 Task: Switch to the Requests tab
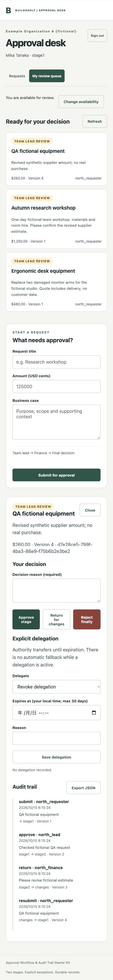(17, 76)
